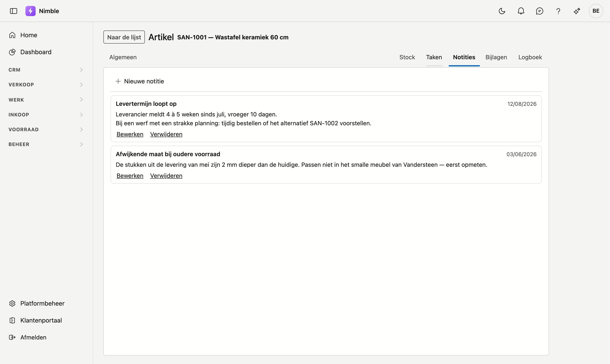Collapse the sidebar panel icon
The height and width of the screenshot is (364, 610).
(14, 11)
